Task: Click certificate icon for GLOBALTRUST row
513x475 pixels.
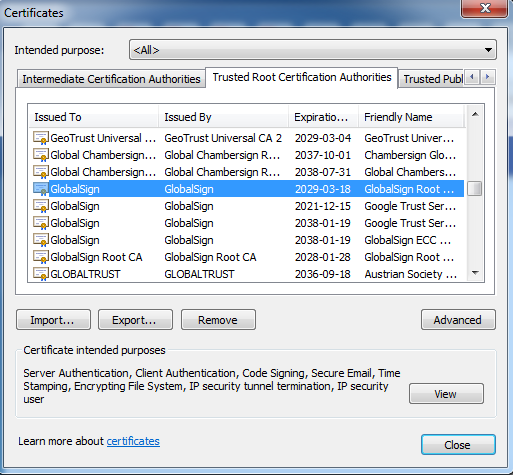Action: pyautogui.click(x=41, y=274)
